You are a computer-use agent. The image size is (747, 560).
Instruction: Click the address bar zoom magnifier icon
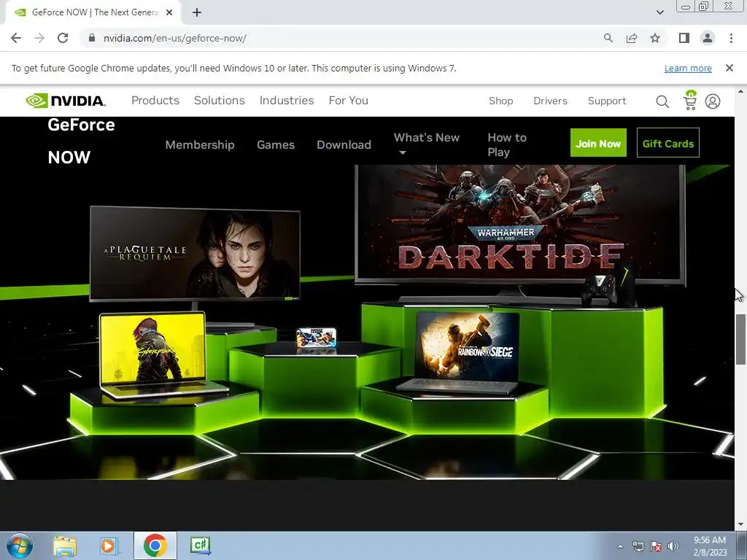(608, 38)
